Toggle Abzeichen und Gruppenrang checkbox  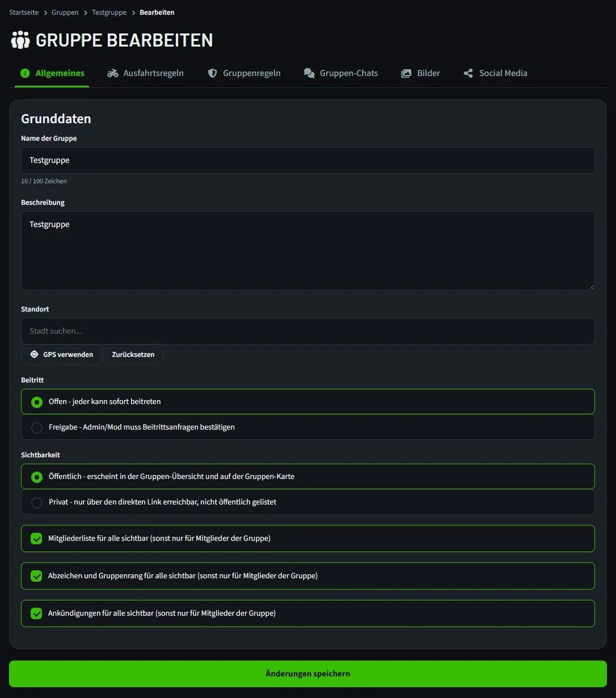(x=36, y=576)
